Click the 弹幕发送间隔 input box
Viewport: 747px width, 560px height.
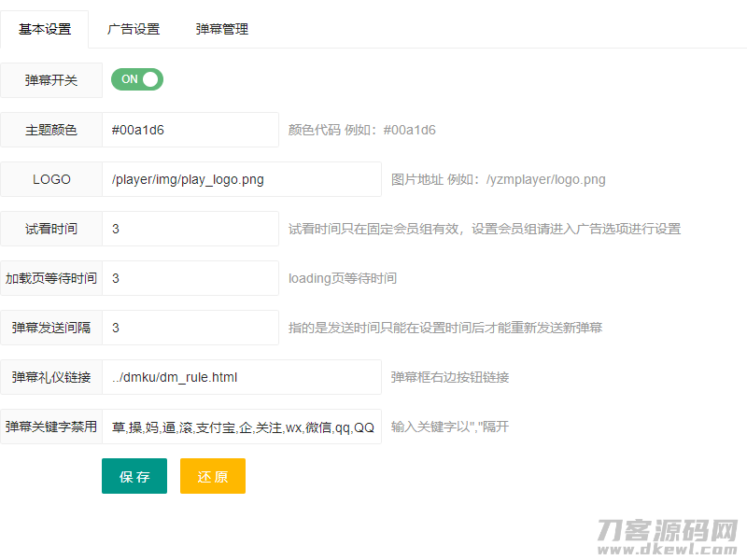[x=187, y=328]
